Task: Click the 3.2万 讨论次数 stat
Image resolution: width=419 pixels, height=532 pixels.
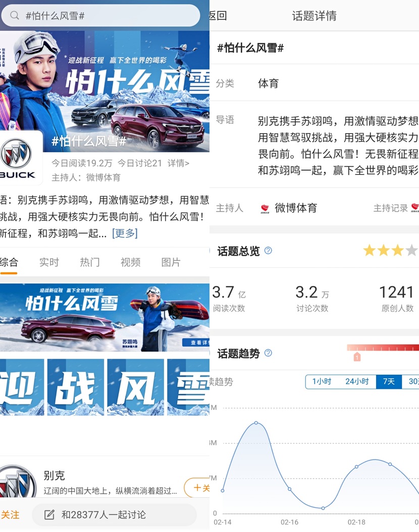Action: [312, 298]
